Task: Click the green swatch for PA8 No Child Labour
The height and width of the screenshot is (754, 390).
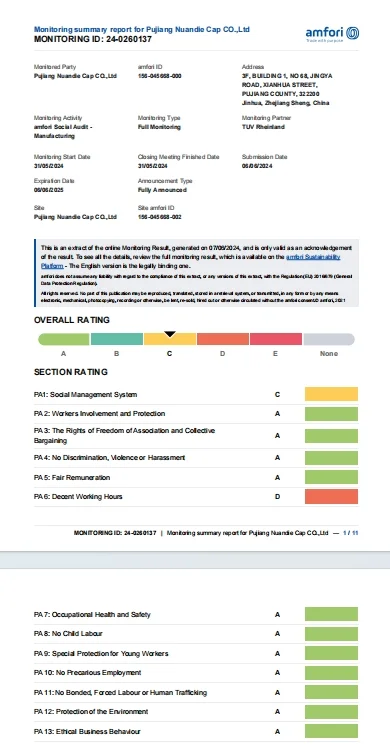Action: click(x=331, y=634)
